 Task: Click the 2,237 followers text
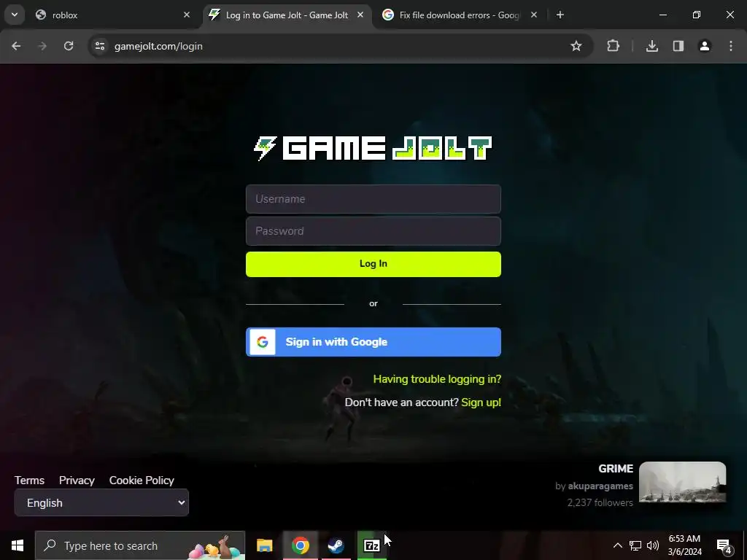click(600, 503)
